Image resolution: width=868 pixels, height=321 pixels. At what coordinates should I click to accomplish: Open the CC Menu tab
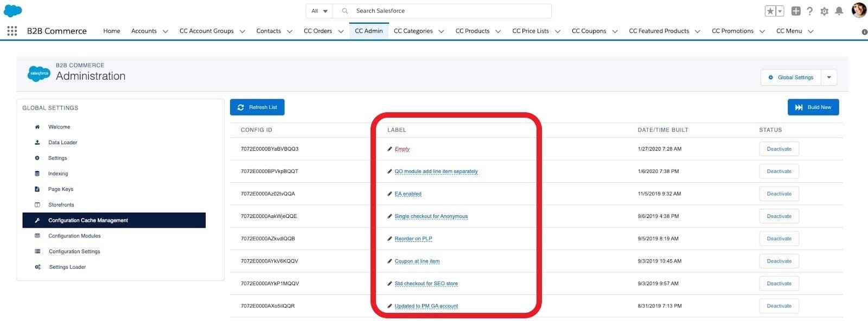tap(789, 31)
